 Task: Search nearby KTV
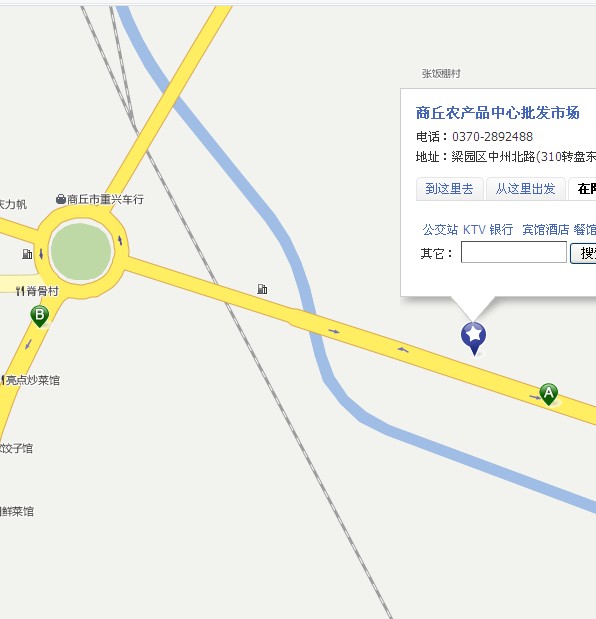click(474, 229)
